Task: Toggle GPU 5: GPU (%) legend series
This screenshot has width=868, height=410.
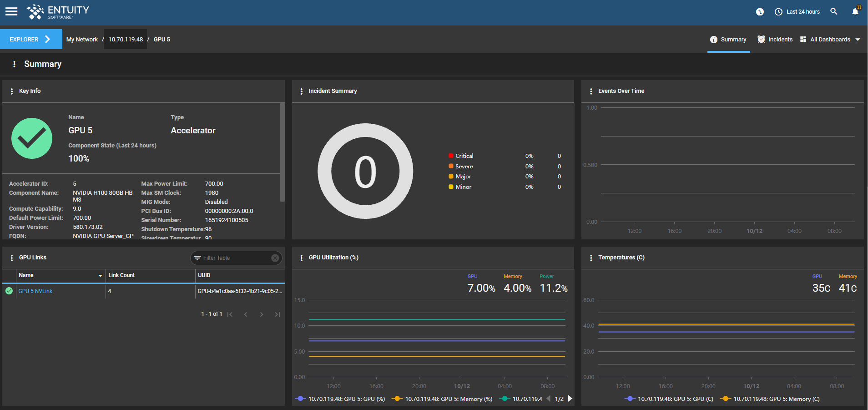Action: click(340, 399)
